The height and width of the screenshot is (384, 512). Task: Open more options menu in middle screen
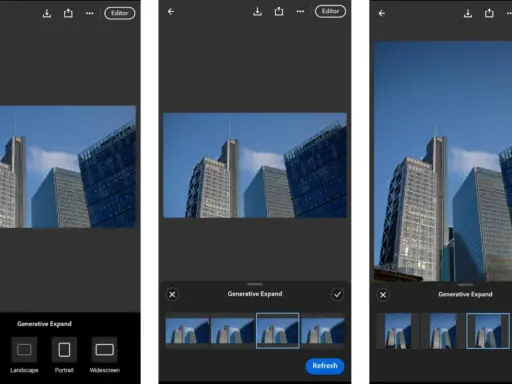pos(300,11)
